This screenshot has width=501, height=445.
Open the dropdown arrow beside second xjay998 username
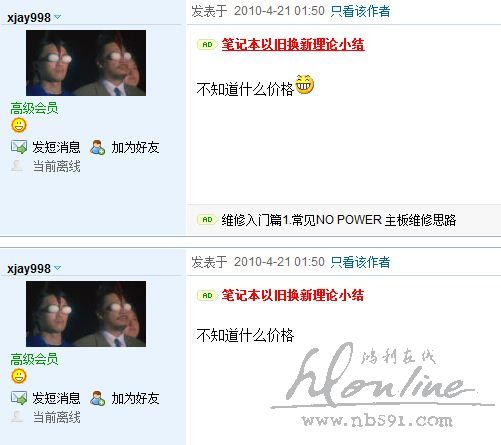click(57, 268)
